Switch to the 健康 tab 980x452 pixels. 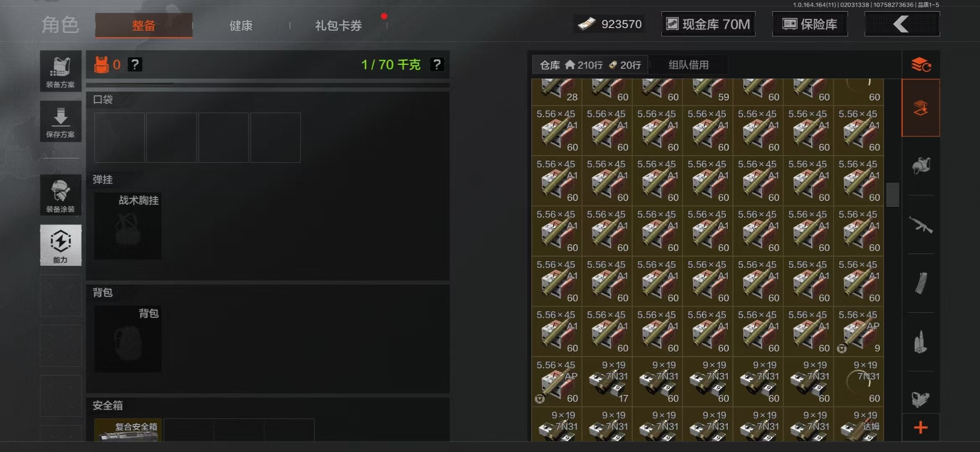coord(241,26)
